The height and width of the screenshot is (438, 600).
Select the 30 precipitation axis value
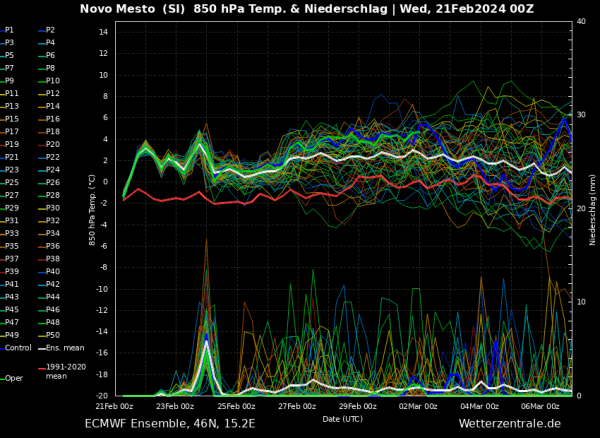[581, 115]
